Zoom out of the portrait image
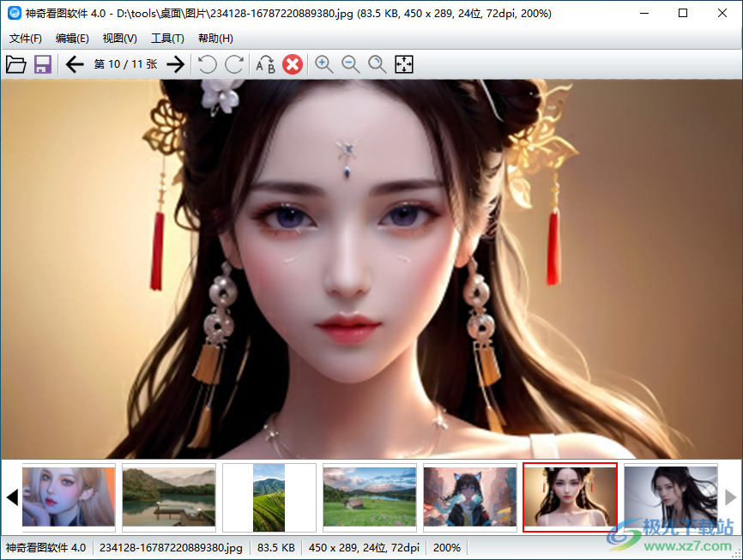743x560 pixels. [x=350, y=64]
